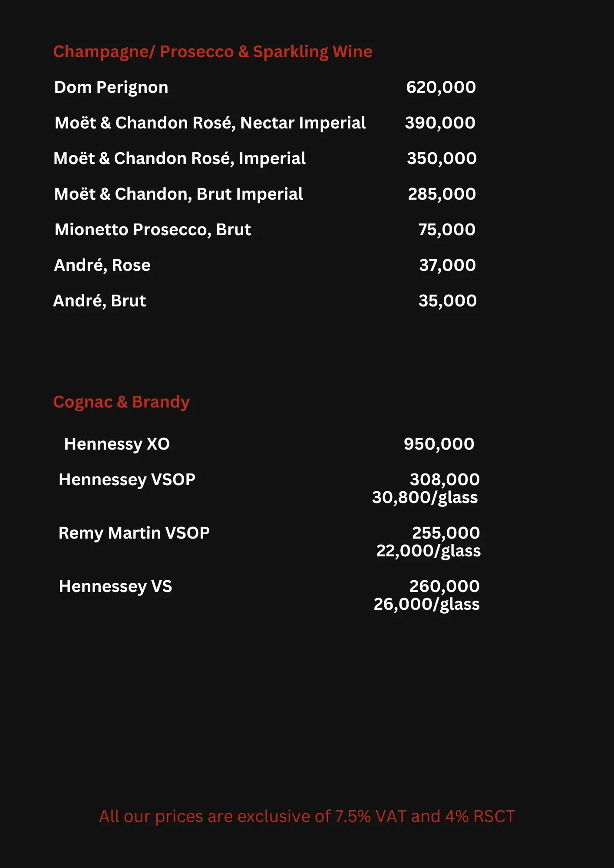This screenshot has height=868, width=614.
Task: Choose the André, Brut item
Action: tap(99, 301)
